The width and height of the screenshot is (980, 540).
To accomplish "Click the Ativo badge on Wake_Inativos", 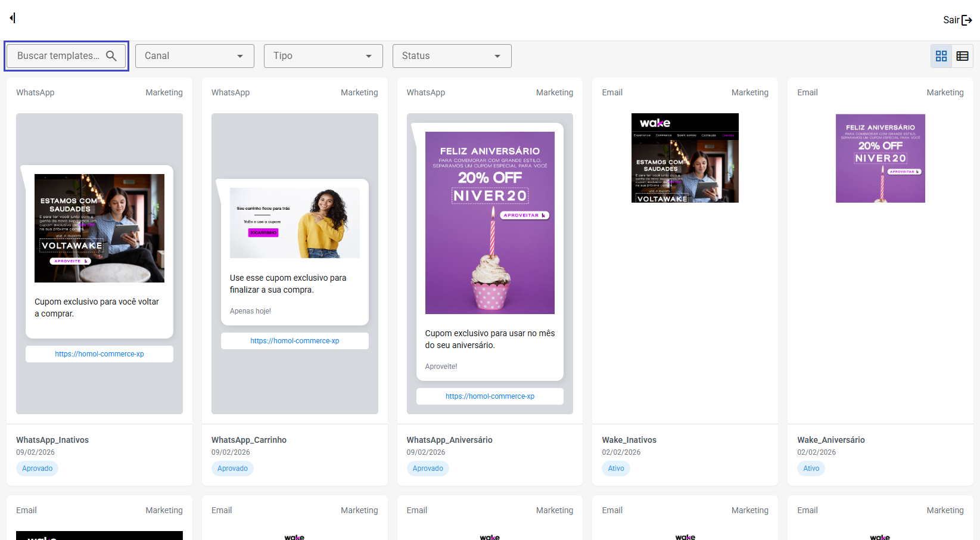I will (x=615, y=468).
